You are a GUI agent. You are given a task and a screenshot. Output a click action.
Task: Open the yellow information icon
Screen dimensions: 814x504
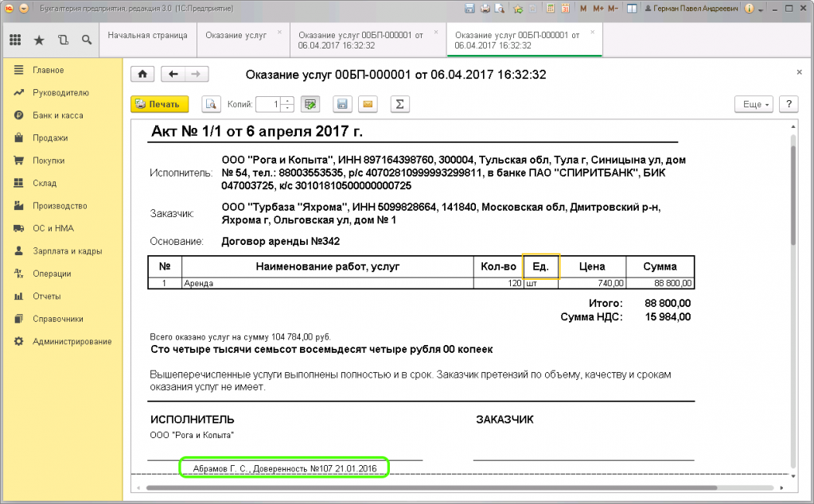coord(749,8)
